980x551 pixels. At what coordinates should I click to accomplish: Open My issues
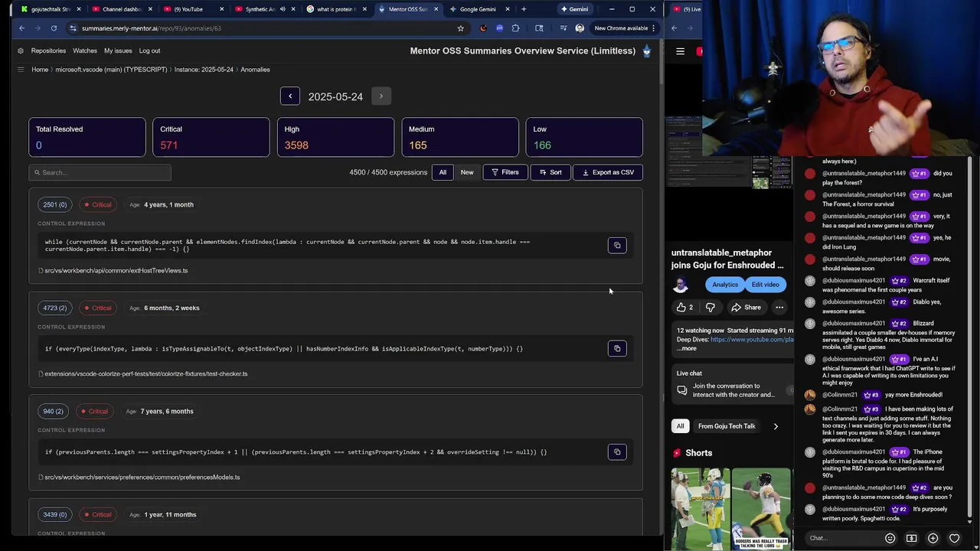click(118, 51)
